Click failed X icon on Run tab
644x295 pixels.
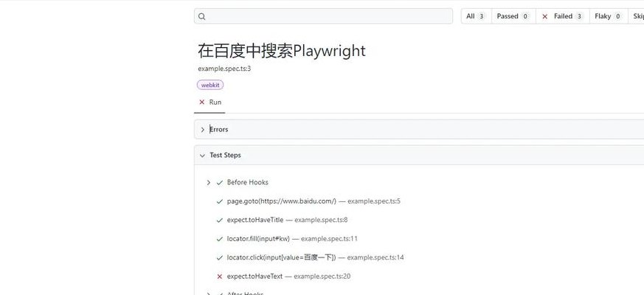pos(201,103)
